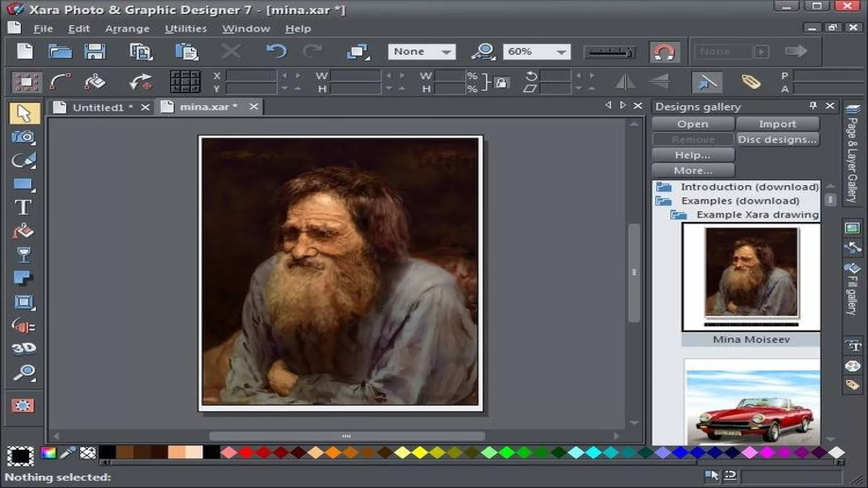This screenshot has height=488, width=868.
Task: Open the Arrange menu
Action: click(127, 28)
